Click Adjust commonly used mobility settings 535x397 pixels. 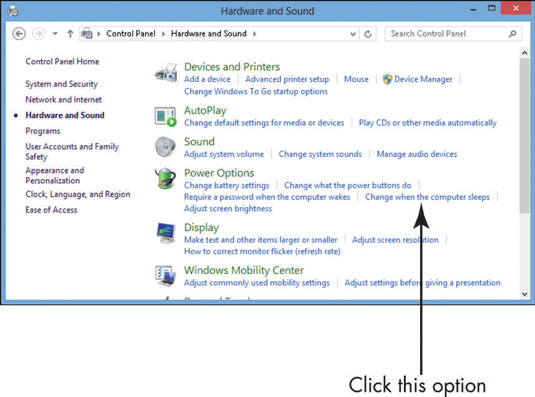257,283
